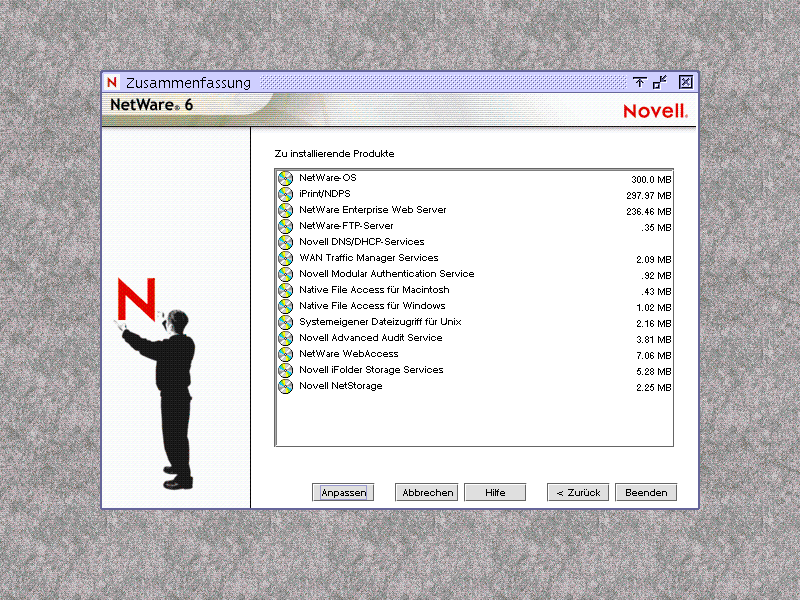Click the 7.06 MB size value
Screen dimensions: 800x600
pyautogui.click(x=654, y=356)
